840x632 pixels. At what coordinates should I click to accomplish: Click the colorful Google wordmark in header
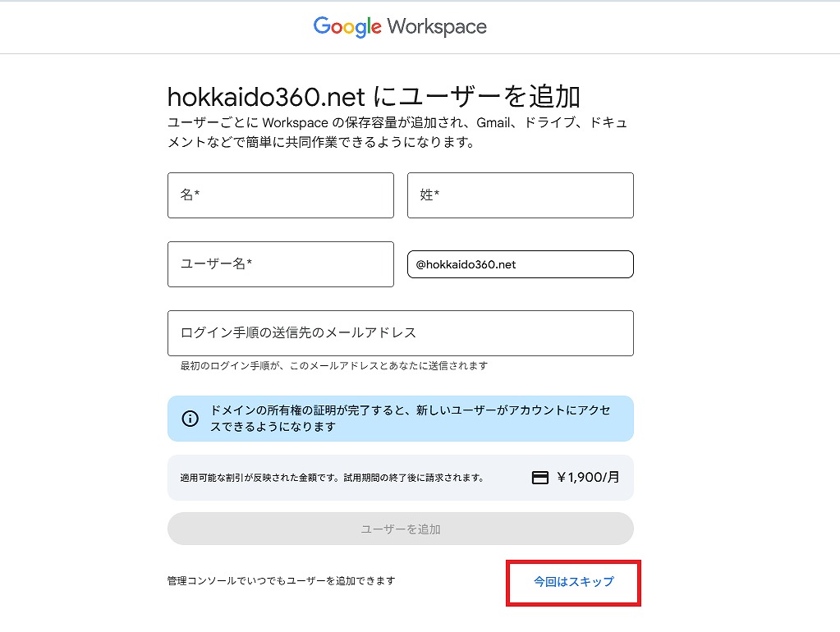tap(347, 27)
